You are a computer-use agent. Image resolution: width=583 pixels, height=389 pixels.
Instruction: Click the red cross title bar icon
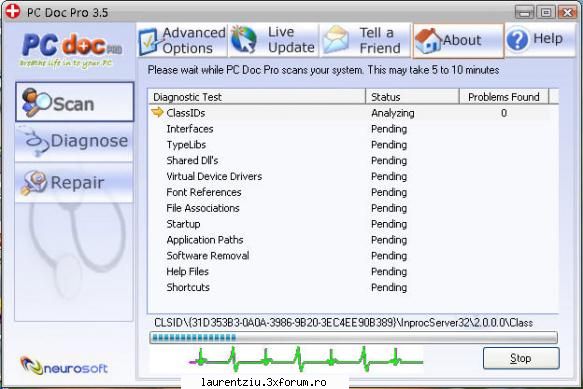pos(13,11)
